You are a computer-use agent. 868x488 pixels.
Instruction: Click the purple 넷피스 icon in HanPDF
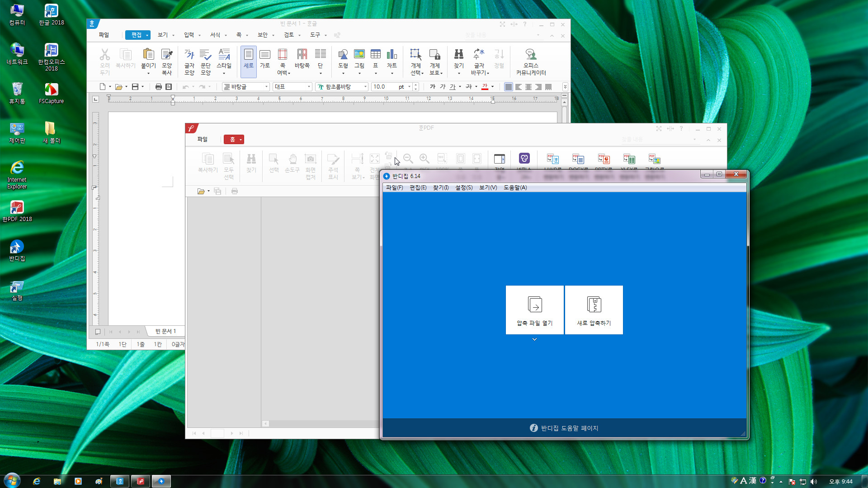(x=524, y=159)
